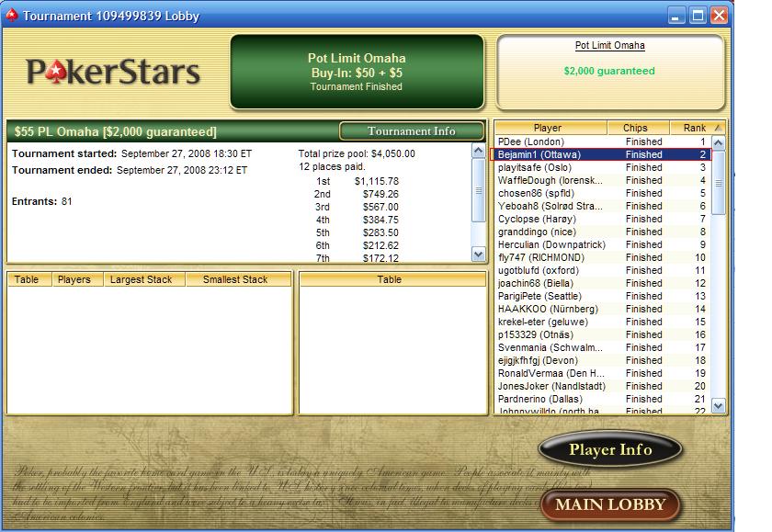Click player list scrollbar down arrow
This screenshot has width=772, height=532.
(x=719, y=406)
